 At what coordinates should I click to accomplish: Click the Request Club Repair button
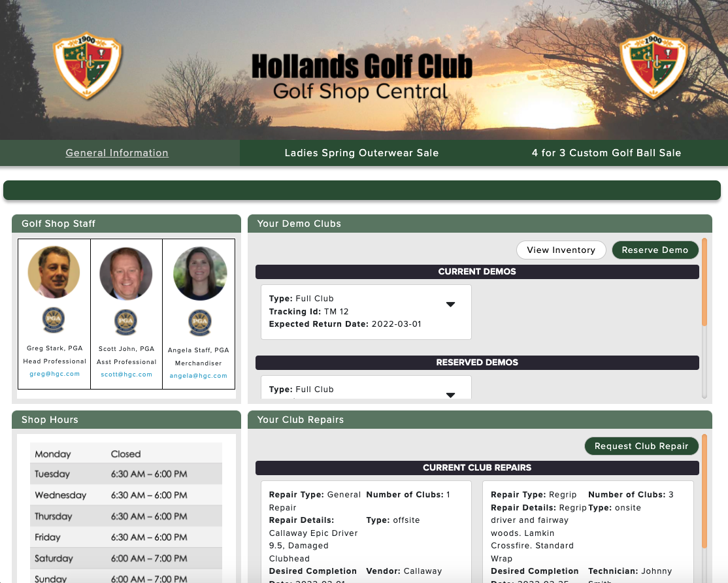[x=641, y=446]
